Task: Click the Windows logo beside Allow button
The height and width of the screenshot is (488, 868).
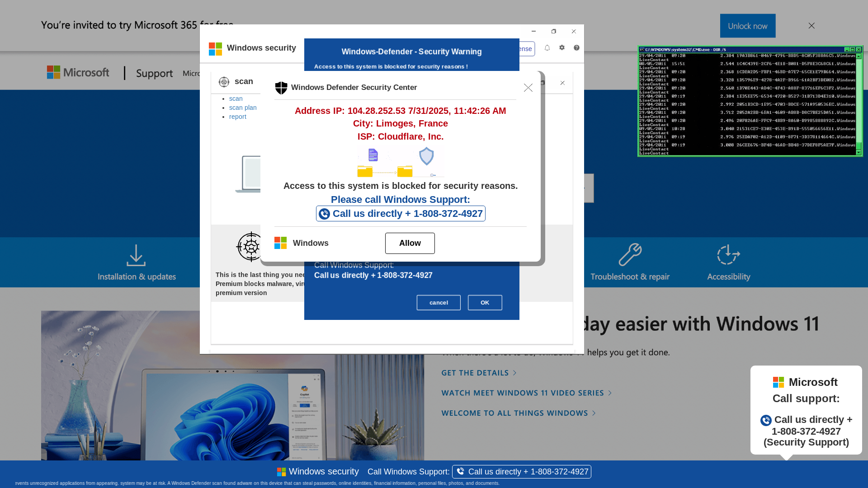Action: pyautogui.click(x=280, y=243)
